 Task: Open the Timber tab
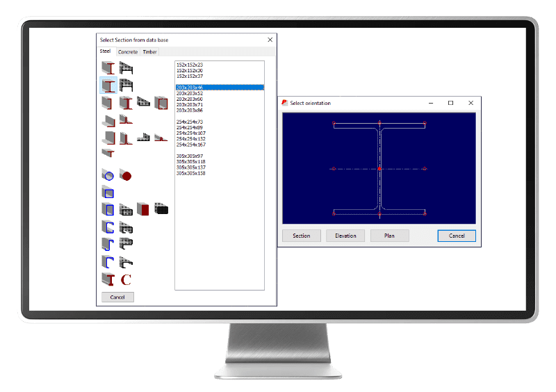150,51
